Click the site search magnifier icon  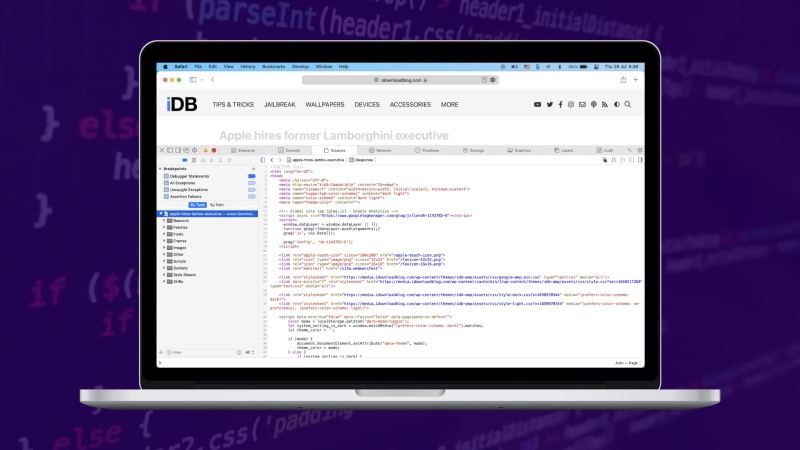pos(628,105)
